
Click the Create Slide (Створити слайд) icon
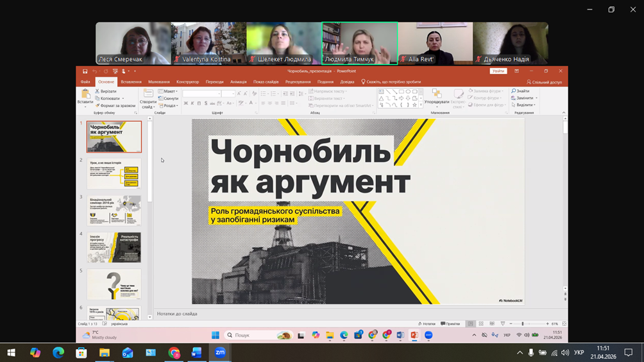click(x=148, y=95)
